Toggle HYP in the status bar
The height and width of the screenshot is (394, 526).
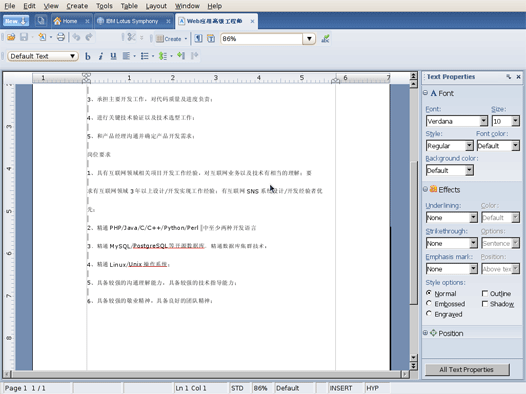point(373,388)
